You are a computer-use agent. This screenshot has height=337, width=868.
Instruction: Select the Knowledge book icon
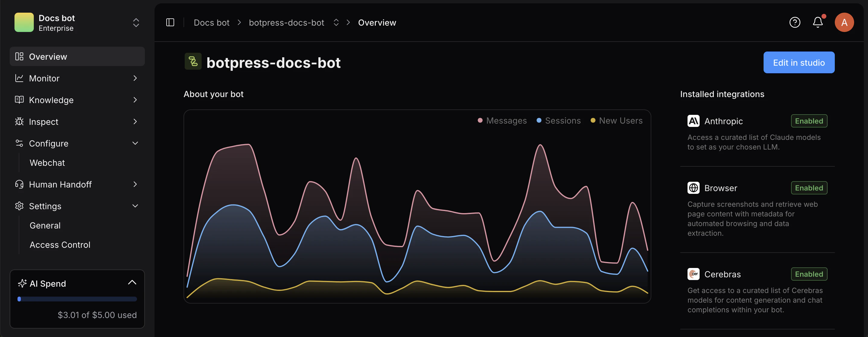coord(19,100)
